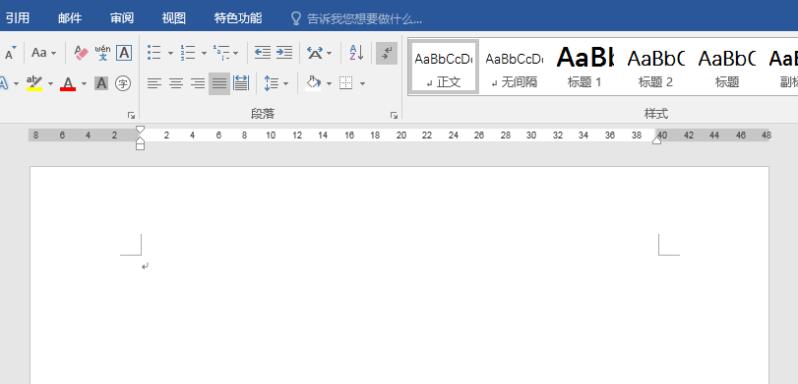Image resolution: width=798 pixels, height=384 pixels.
Task: Click the Text Effects A icon
Action: tap(4, 83)
